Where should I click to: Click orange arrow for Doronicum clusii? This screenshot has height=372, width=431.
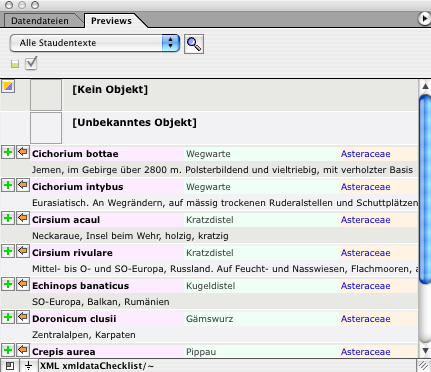tap(22, 317)
